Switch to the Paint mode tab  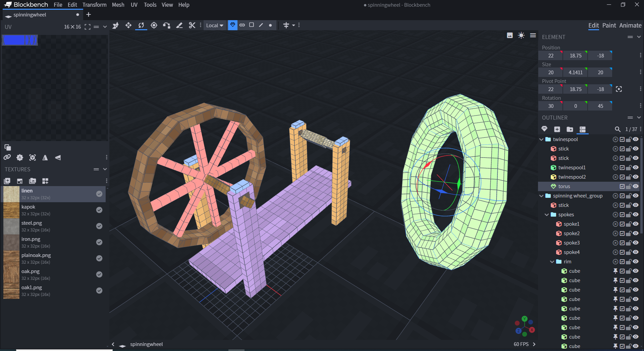click(609, 26)
